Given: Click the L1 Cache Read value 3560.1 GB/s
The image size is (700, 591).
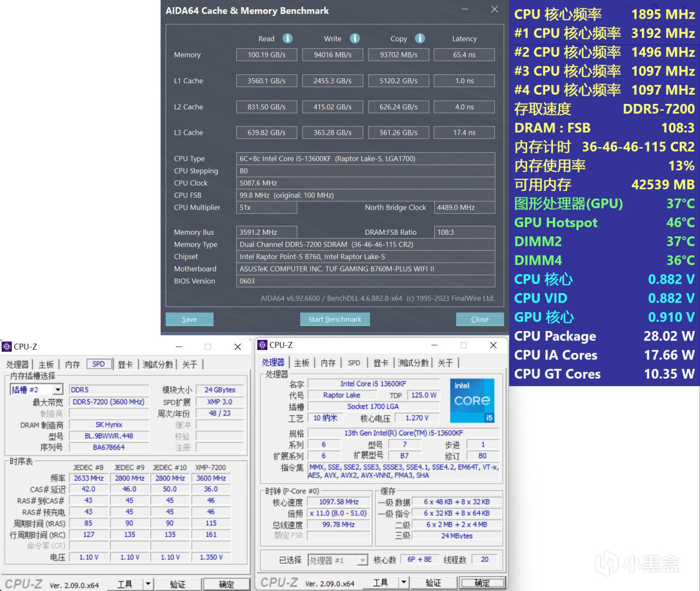Looking at the screenshot, I should point(266,80).
